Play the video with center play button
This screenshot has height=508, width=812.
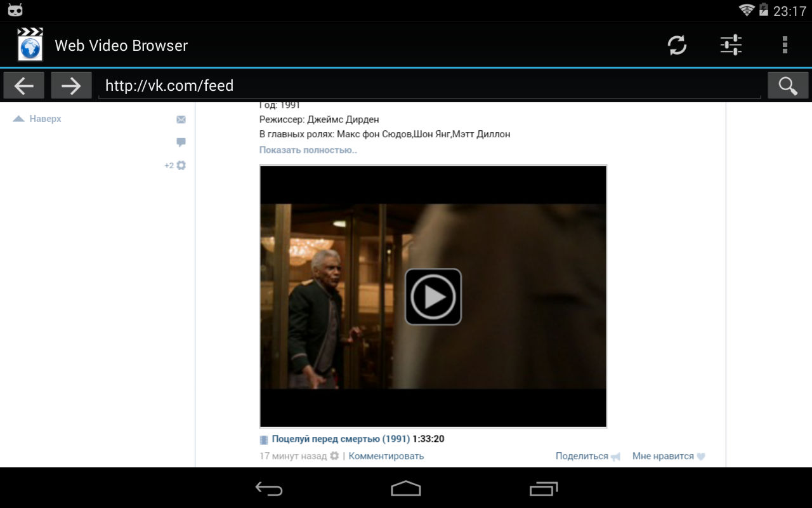pos(433,297)
